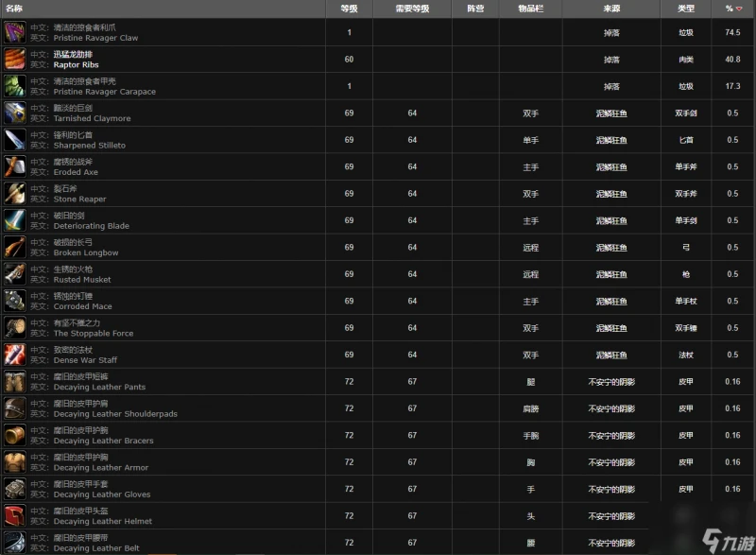Click the Eroded Axe item icon
This screenshot has width=756, height=555.
click(x=14, y=167)
